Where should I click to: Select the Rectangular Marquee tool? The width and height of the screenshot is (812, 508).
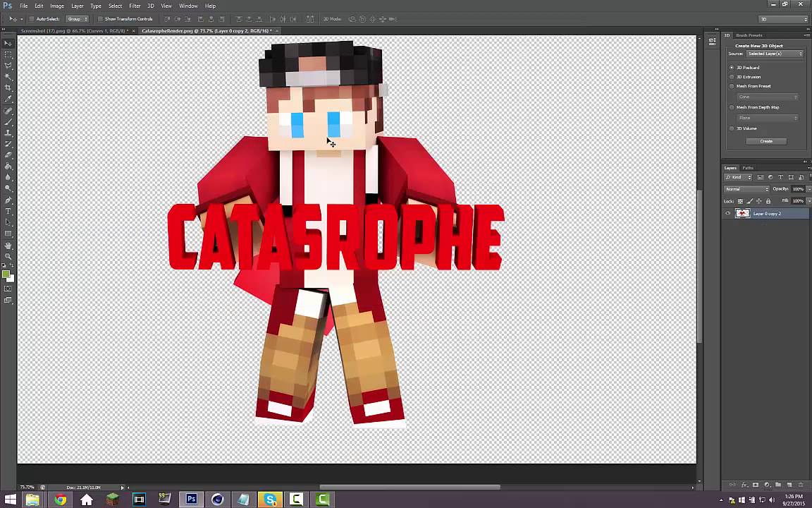pos(8,54)
